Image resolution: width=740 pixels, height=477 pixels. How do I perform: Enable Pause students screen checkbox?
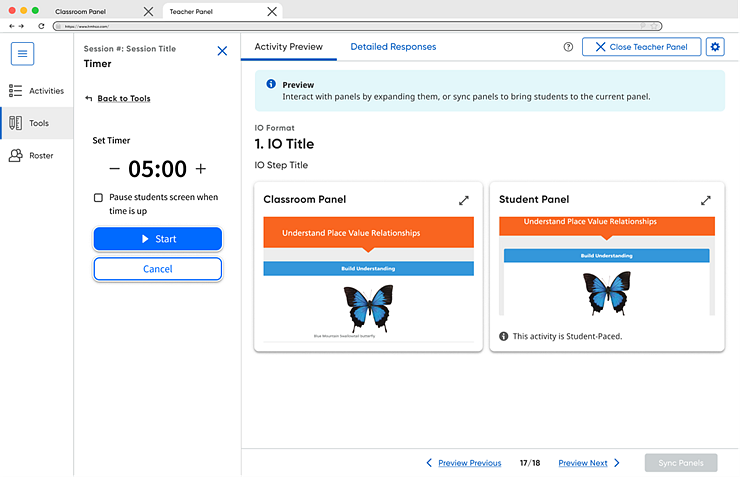coord(98,198)
